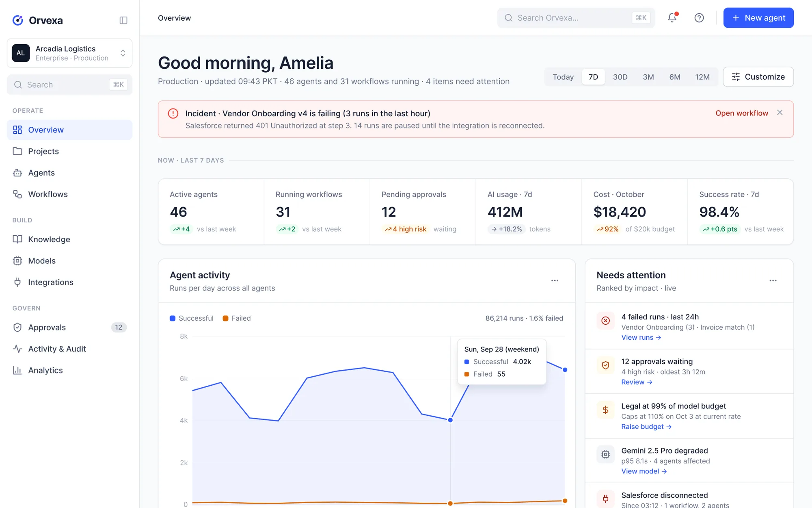Open Agents page in sidebar
The width and height of the screenshot is (812, 508).
pyautogui.click(x=69, y=173)
